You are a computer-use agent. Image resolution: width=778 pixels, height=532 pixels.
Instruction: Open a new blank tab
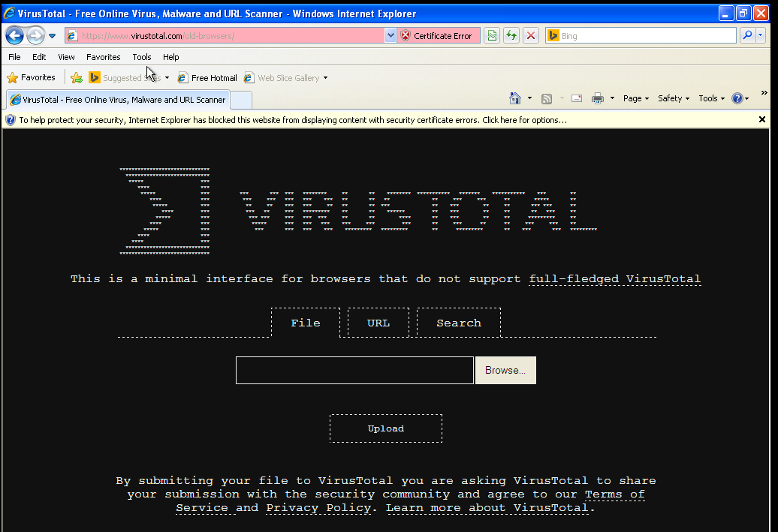click(242, 100)
